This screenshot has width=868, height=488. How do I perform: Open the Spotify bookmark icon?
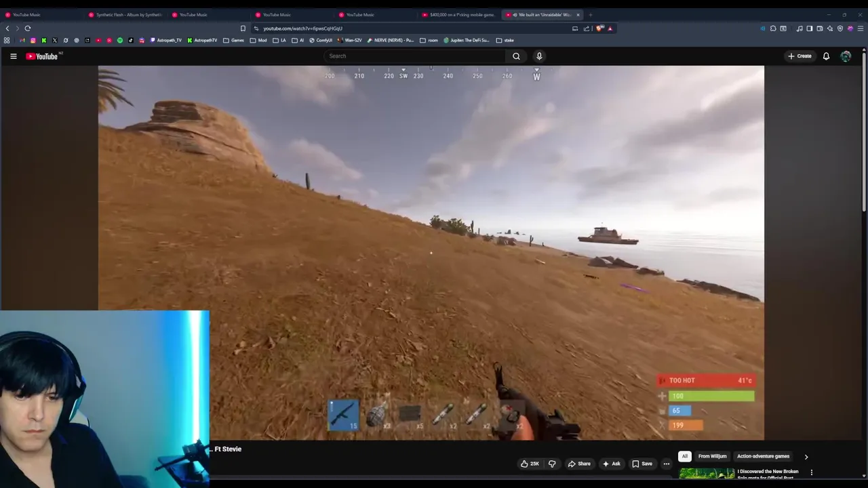pyautogui.click(x=120, y=41)
